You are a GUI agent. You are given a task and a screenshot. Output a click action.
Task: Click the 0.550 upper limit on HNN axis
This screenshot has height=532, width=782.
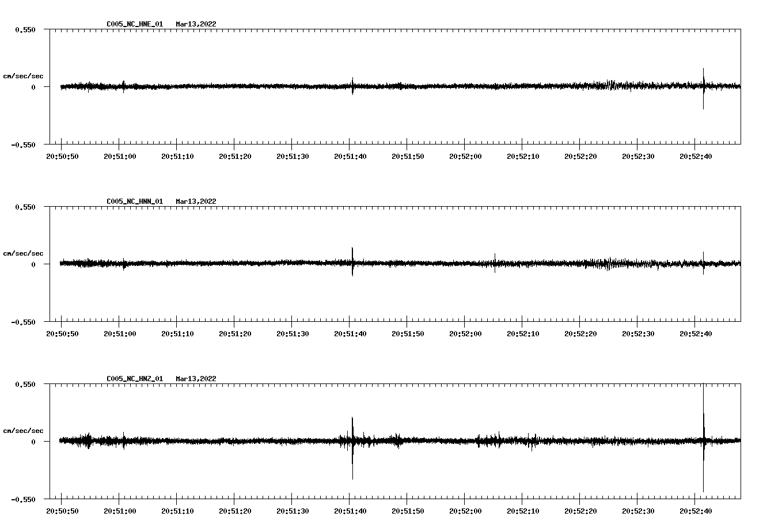coord(25,207)
